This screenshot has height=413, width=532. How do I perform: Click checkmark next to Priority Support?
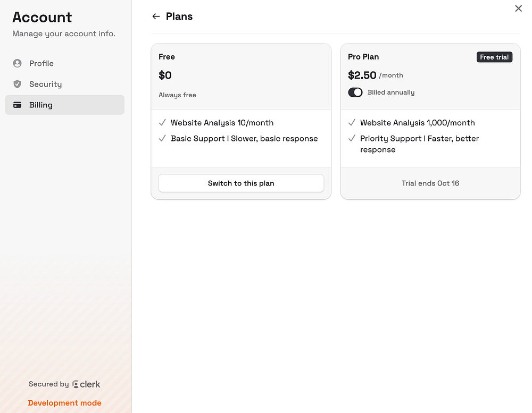tap(352, 139)
